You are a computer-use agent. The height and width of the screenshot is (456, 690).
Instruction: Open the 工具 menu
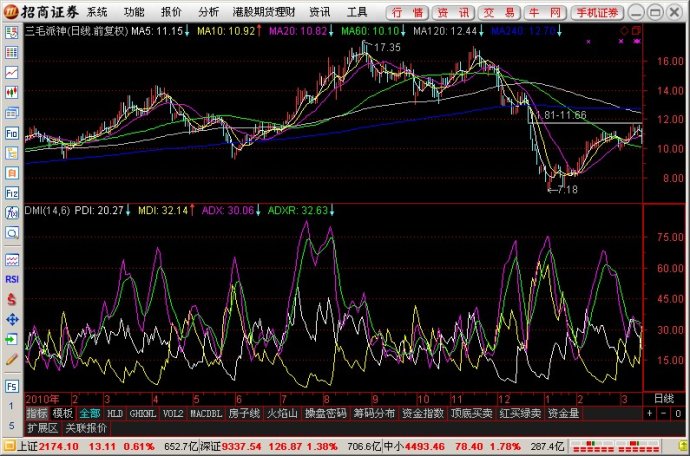point(356,12)
